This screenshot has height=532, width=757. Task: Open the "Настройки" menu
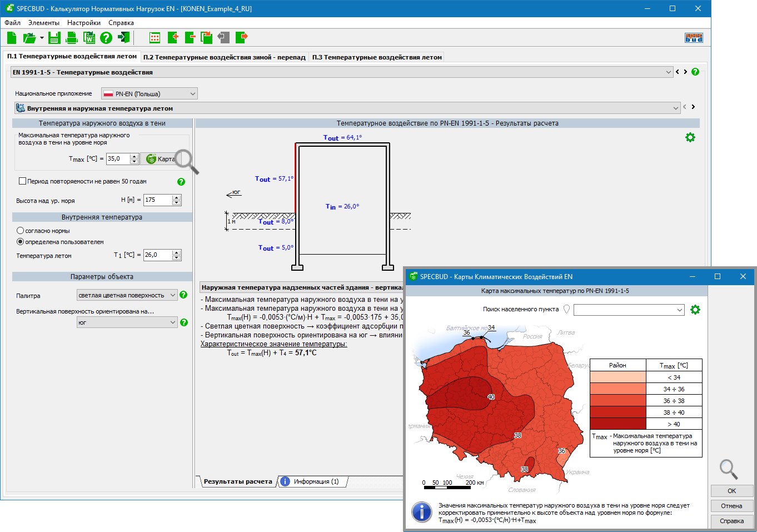83,23
